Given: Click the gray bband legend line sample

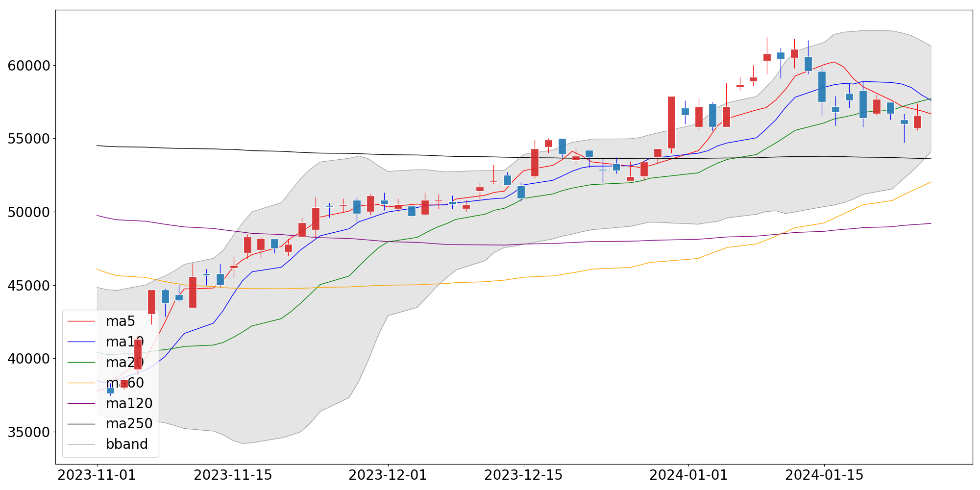Looking at the screenshot, I should (x=81, y=444).
